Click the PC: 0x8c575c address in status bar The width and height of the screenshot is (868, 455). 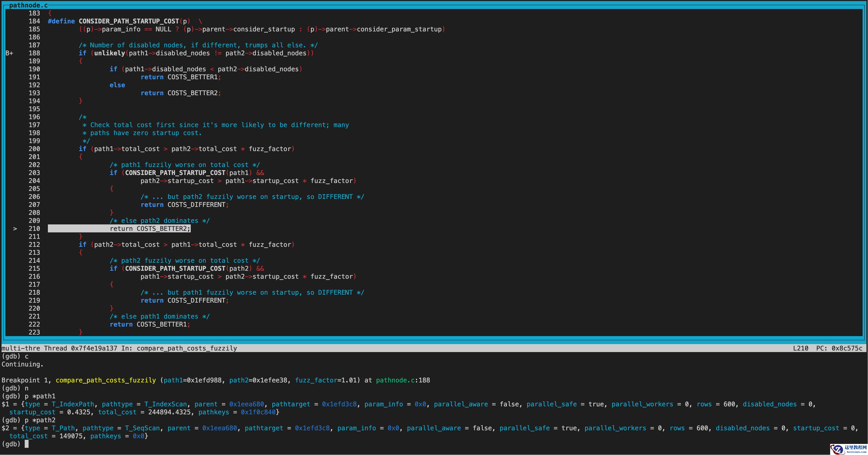click(x=839, y=348)
